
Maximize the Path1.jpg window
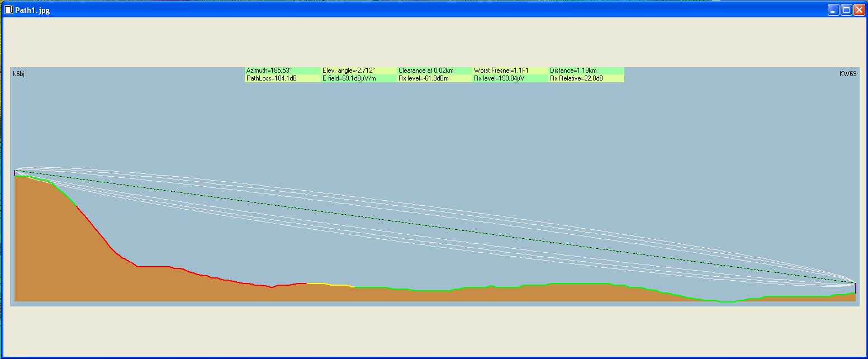(846, 10)
